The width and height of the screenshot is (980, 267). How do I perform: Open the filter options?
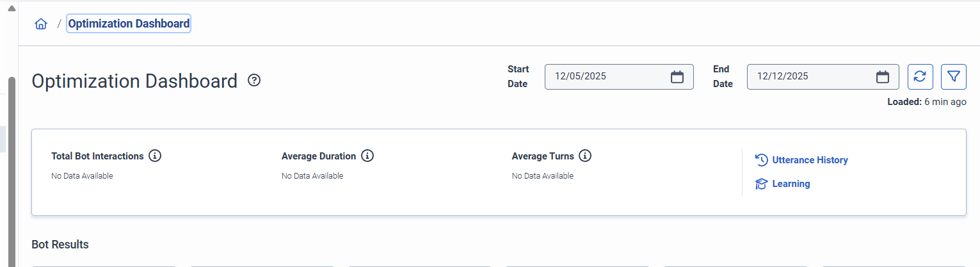pyautogui.click(x=953, y=77)
